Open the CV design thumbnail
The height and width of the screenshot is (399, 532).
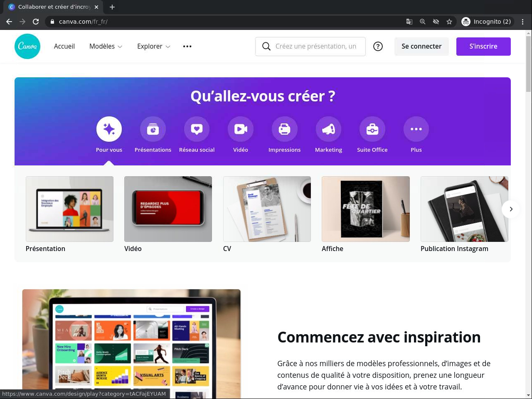[x=267, y=209]
